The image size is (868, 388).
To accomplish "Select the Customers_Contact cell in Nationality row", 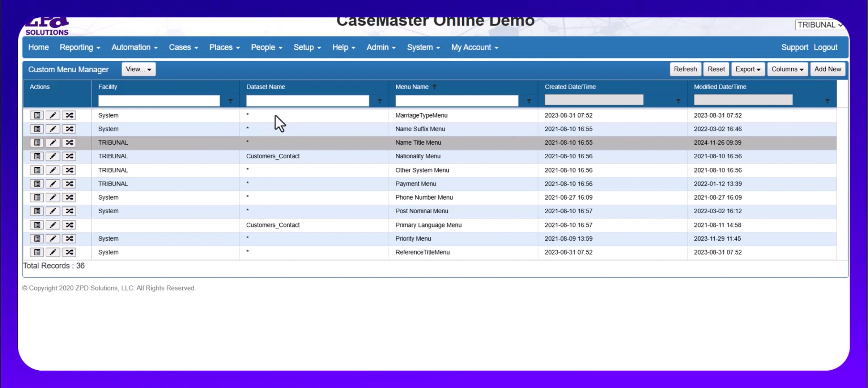I will coord(273,156).
